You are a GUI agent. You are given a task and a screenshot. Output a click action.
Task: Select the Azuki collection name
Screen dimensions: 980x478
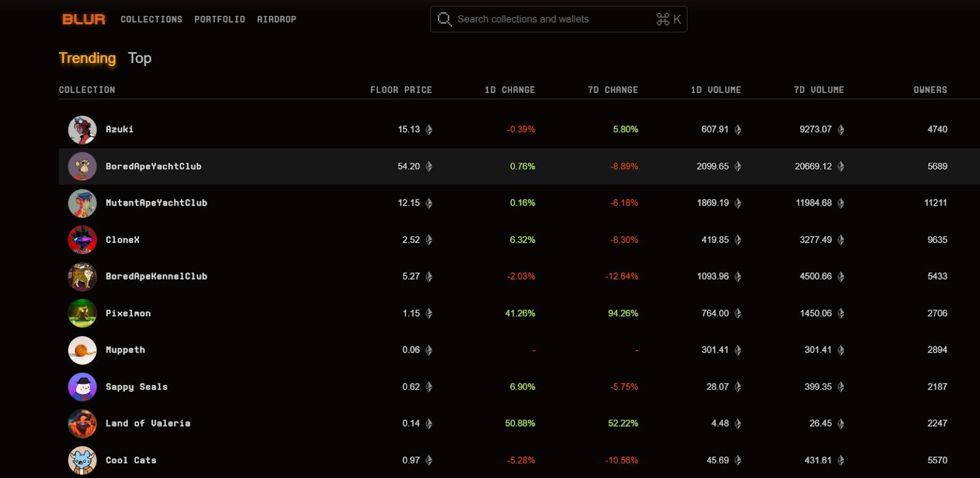coord(119,129)
